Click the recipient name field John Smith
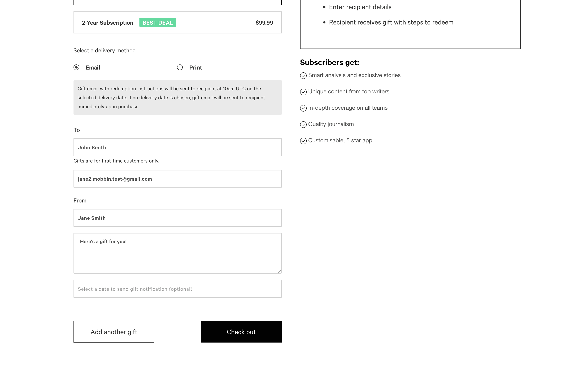 click(177, 147)
